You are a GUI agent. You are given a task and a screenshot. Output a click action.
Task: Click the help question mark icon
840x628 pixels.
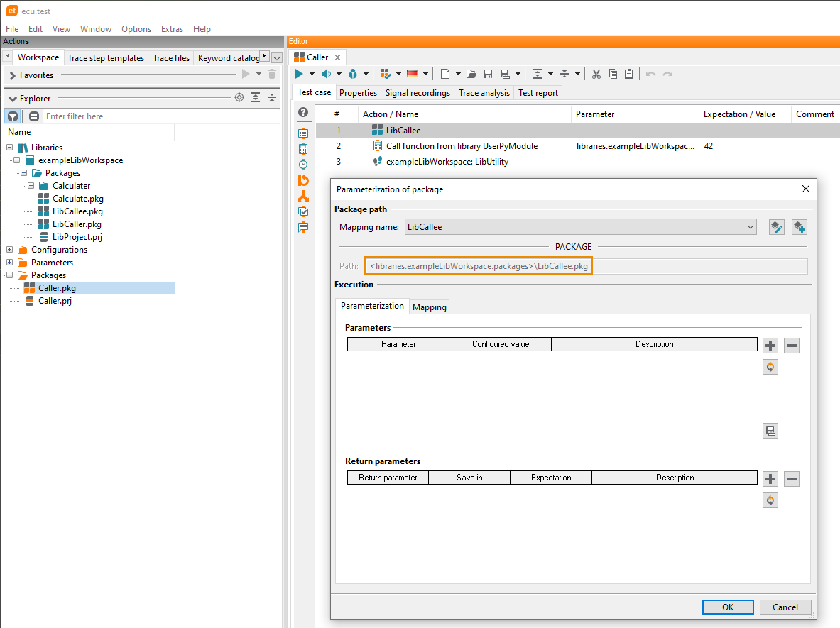click(x=303, y=112)
